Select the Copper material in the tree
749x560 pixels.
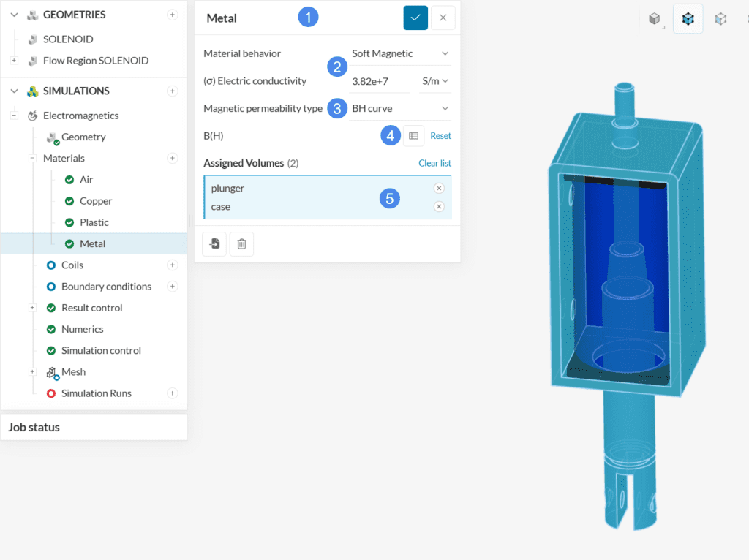pos(96,200)
